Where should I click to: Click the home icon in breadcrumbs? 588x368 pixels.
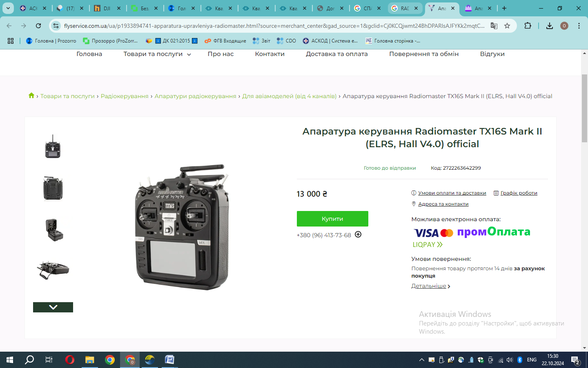[31, 96]
